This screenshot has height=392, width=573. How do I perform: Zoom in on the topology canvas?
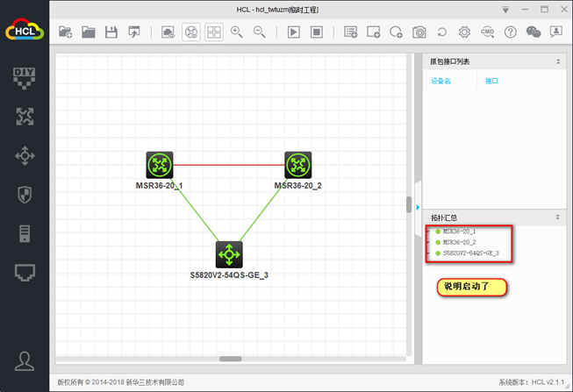click(236, 32)
